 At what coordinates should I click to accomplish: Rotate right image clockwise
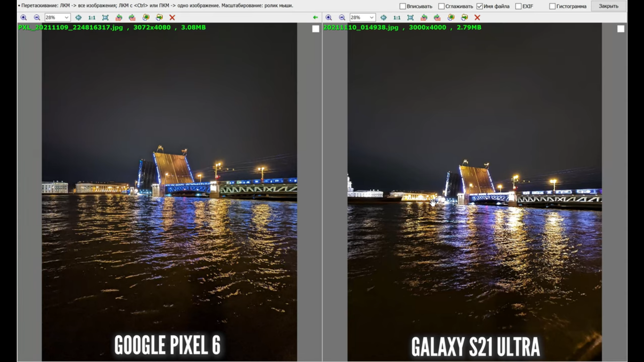[437, 17]
